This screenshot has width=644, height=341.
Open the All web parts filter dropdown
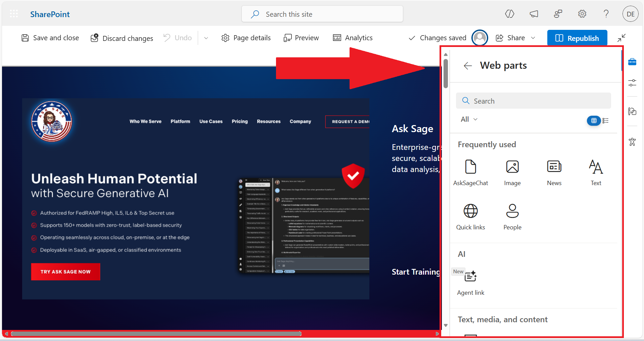point(468,119)
